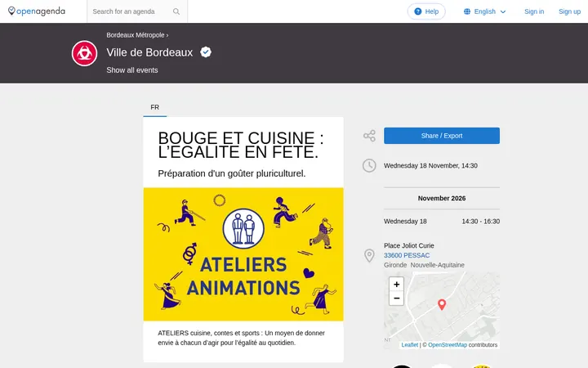Open the OpenStreetMap attribution link
Viewport: 588px width, 368px height.
(448, 345)
